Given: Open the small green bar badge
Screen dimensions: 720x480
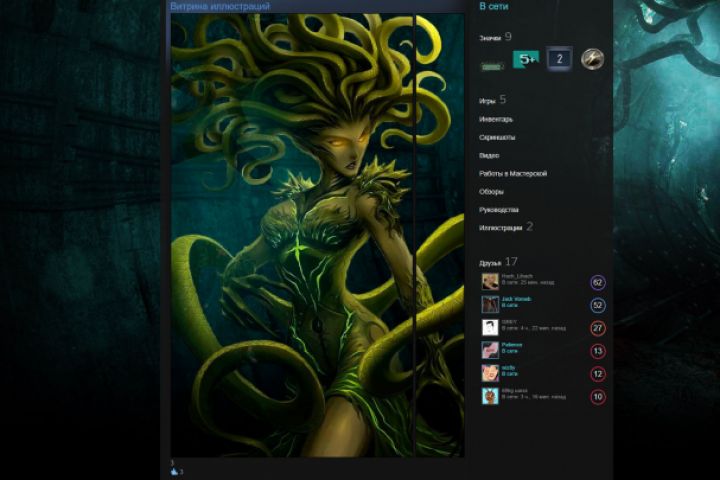Looking at the screenshot, I should pyautogui.click(x=492, y=67).
